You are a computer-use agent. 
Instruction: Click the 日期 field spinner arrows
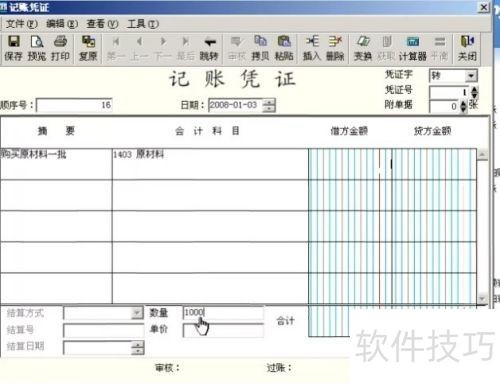click(x=269, y=105)
